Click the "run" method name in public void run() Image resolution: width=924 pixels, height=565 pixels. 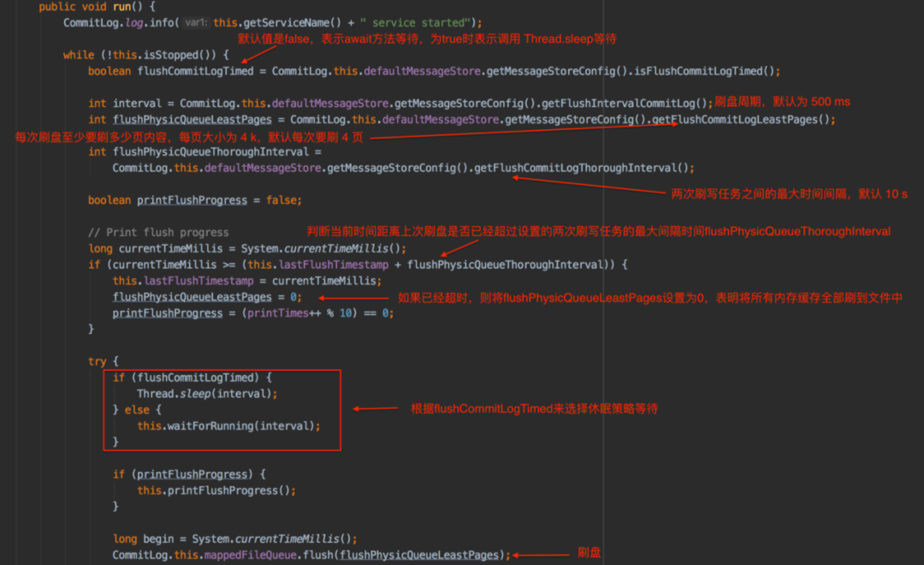122,7
